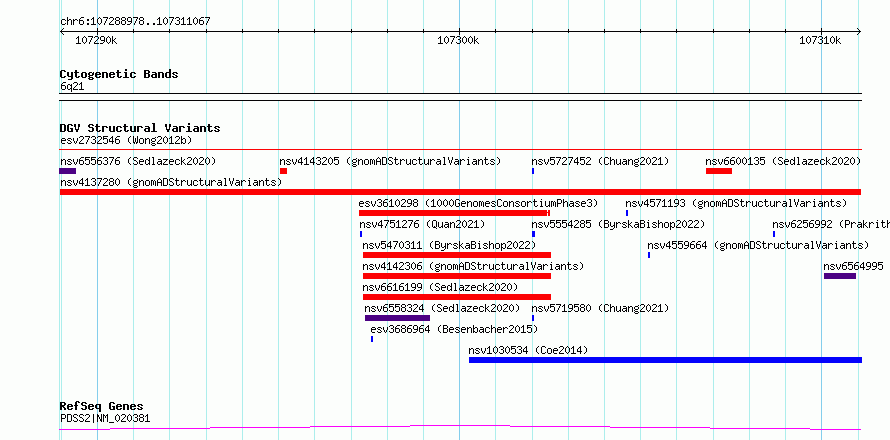Open nsv4137280 (gnomADStructuralVariants) label
The height and width of the screenshot is (440, 890).
171,182
